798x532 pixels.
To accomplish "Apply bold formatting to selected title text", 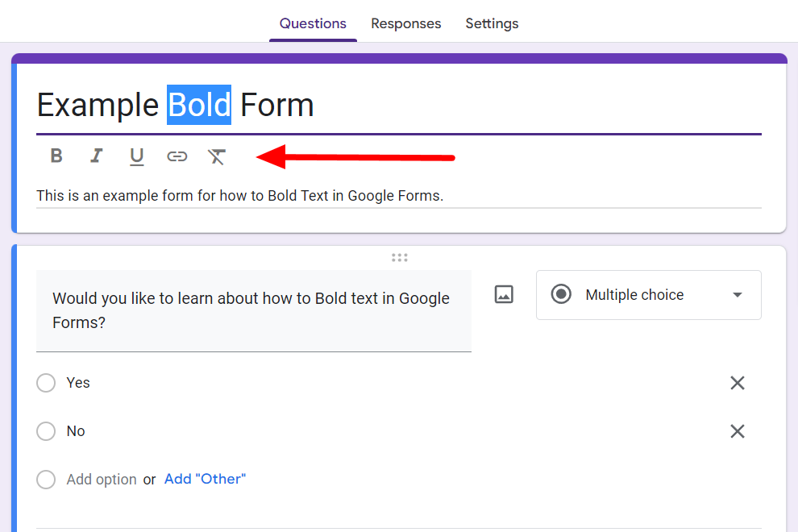I will pos(56,156).
